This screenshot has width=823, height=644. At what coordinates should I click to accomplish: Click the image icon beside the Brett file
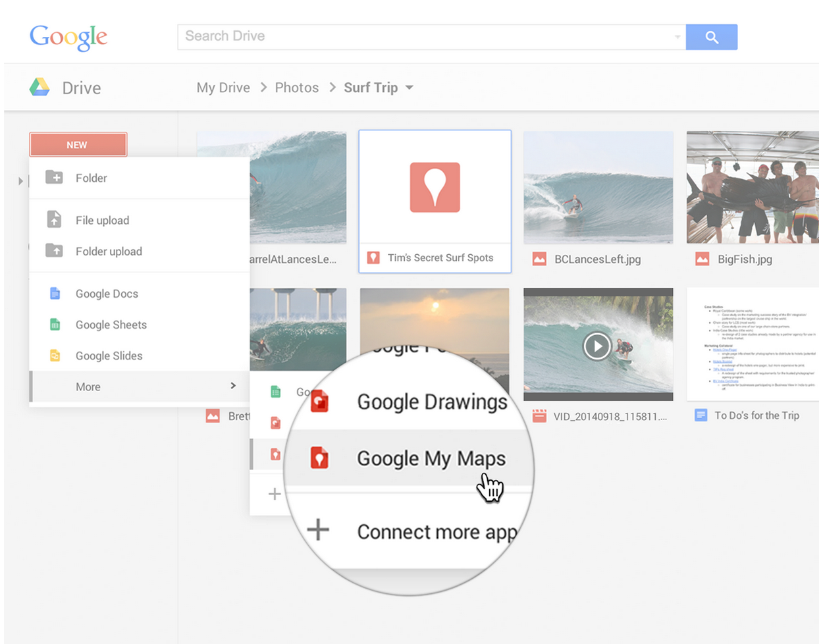(x=213, y=416)
